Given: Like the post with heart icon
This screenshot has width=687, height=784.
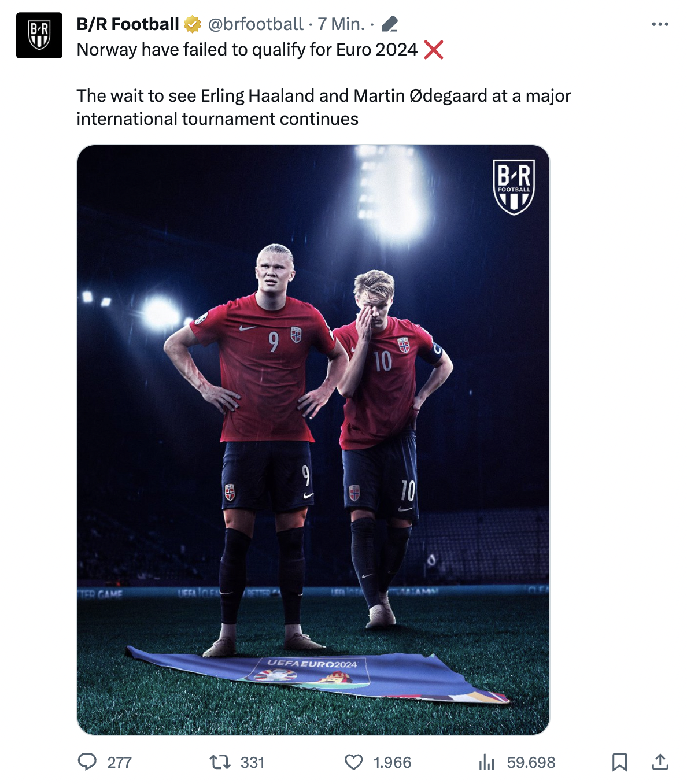Looking at the screenshot, I should pyautogui.click(x=354, y=762).
